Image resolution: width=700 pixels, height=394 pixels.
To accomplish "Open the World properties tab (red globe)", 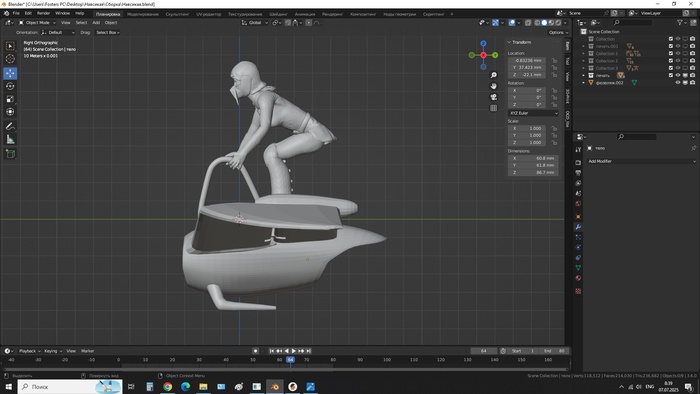I will (x=578, y=203).
